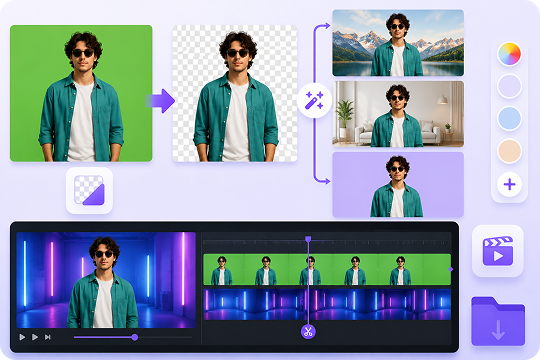This screenshot has width=540, height=360.
Task: Select the mountain lake background result
Action: point(398,43)
